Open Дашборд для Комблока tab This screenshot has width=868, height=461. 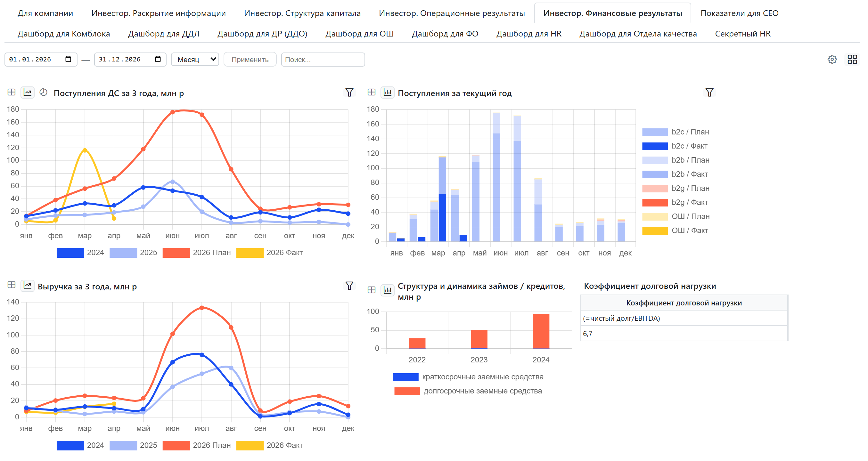pyautogui.click(x=64, y=34)
